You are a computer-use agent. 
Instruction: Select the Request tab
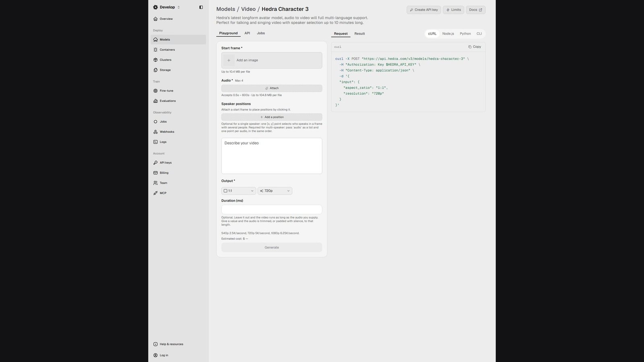[x=341, y=34]
